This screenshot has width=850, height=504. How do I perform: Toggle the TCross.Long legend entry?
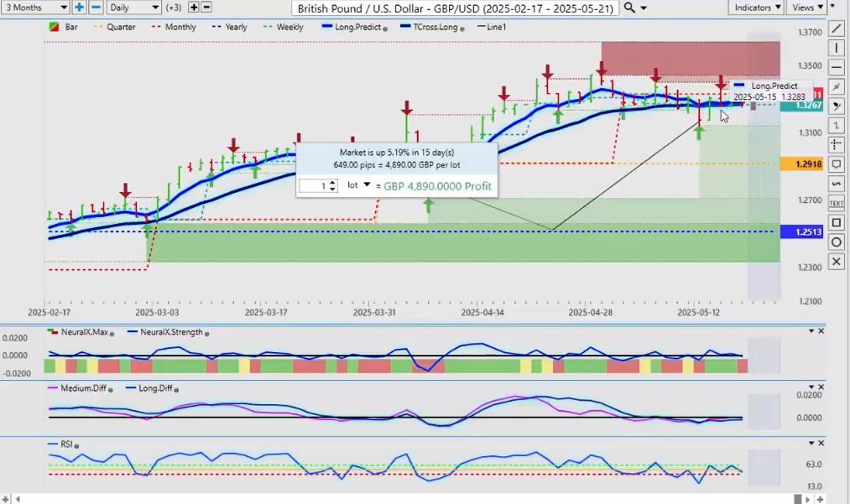tap(430, 27)
